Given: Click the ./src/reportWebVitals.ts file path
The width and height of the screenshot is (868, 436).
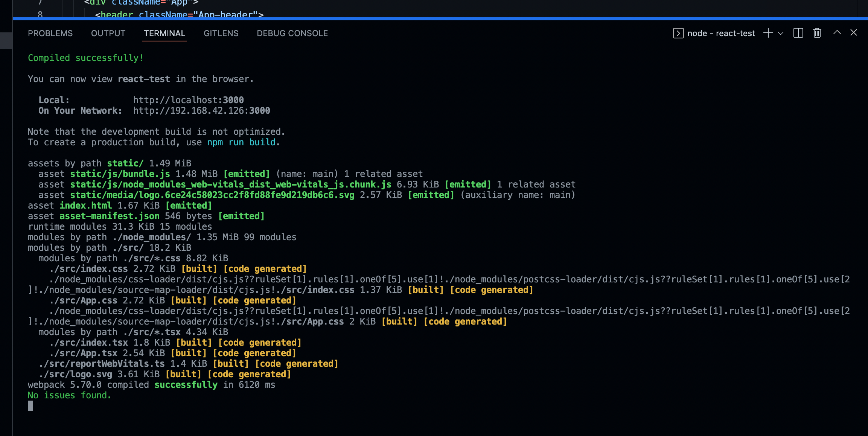Looking at the screenshot, I should coord(102,364).
